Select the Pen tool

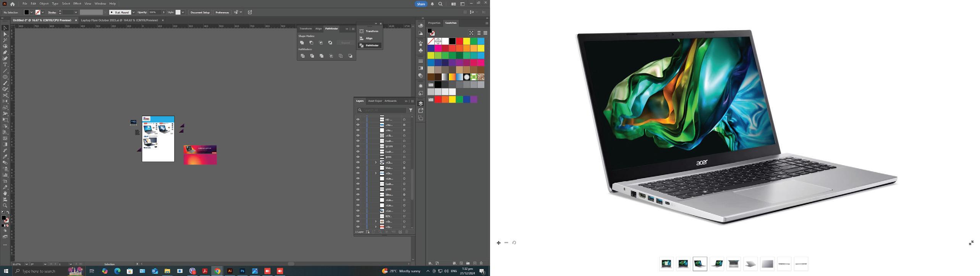(5, 52)
